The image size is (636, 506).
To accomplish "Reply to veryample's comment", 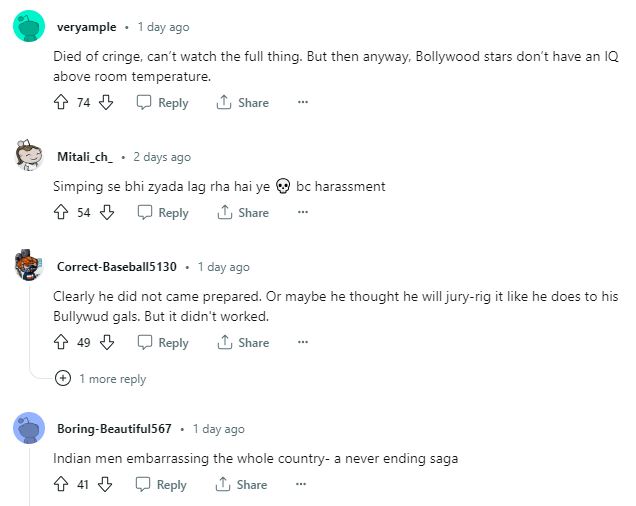I will tap(162, 102).
